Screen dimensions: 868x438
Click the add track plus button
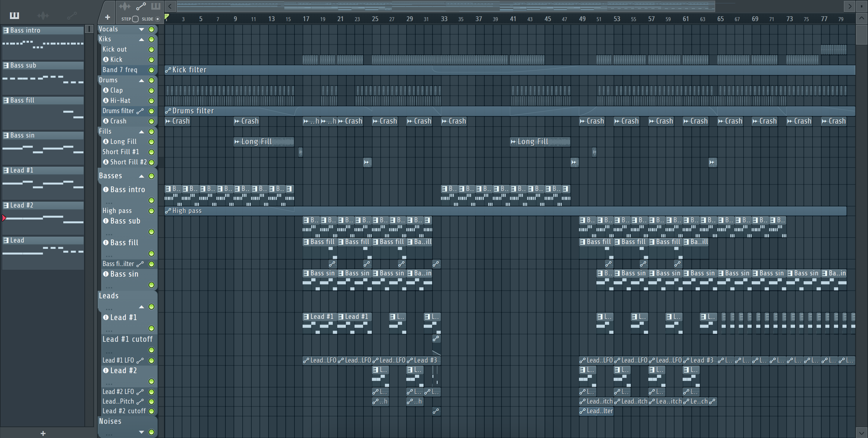coord(108,17)
